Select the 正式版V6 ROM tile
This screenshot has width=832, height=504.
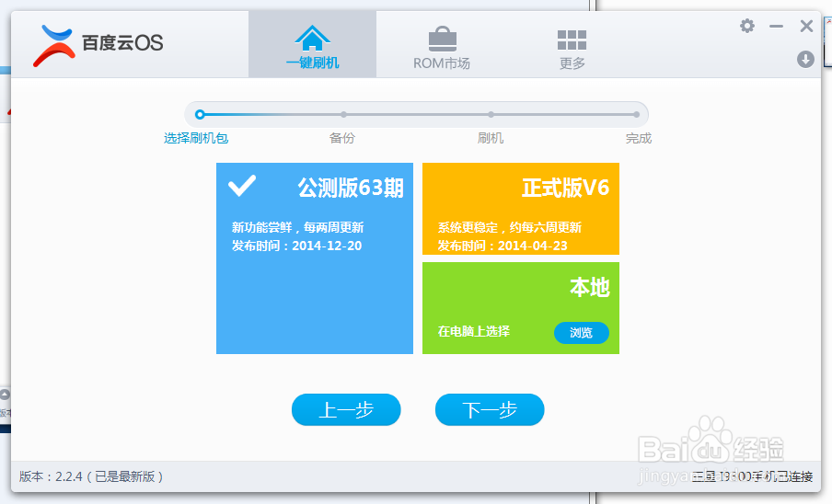point(521,209)
